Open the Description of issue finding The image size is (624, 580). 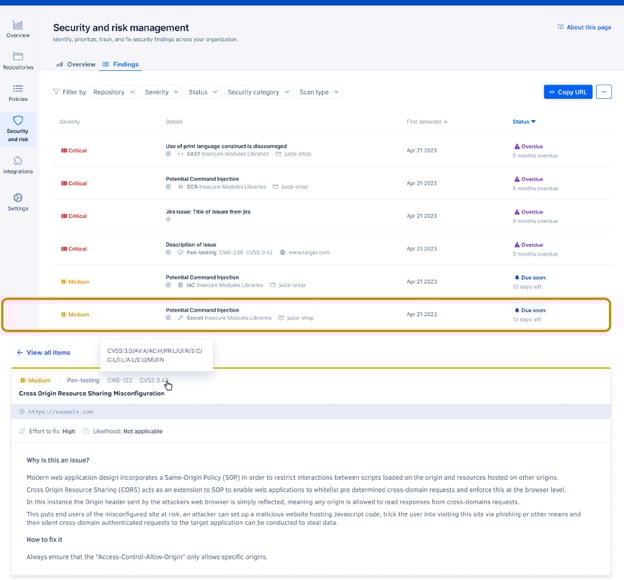point(191,244)
